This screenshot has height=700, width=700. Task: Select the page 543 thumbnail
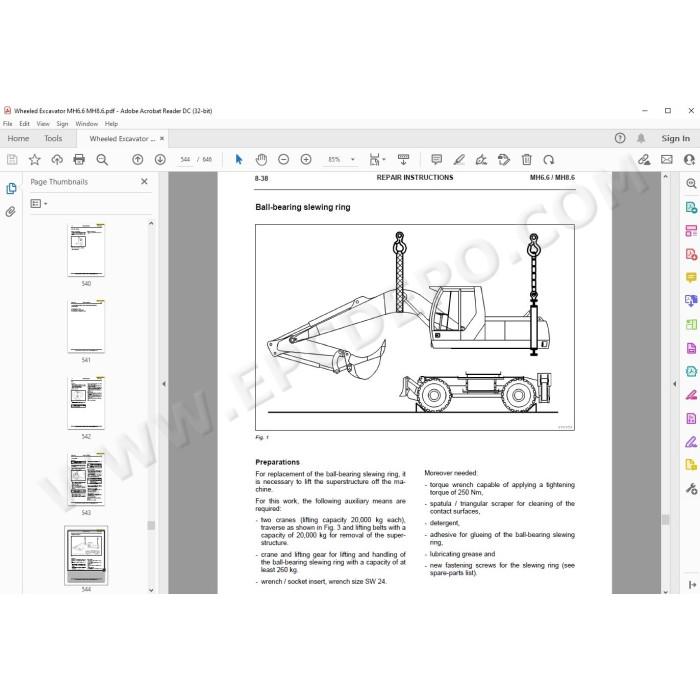coord(86,479)
